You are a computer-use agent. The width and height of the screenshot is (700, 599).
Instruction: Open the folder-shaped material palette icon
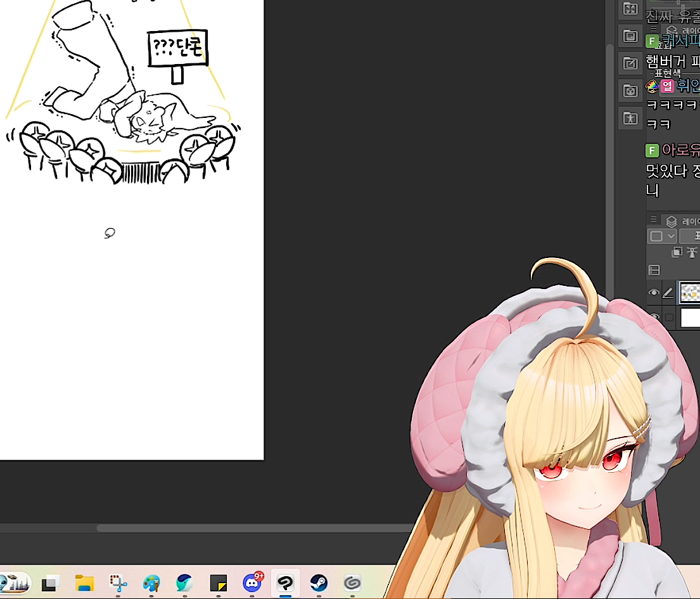(x=630, y=35)
